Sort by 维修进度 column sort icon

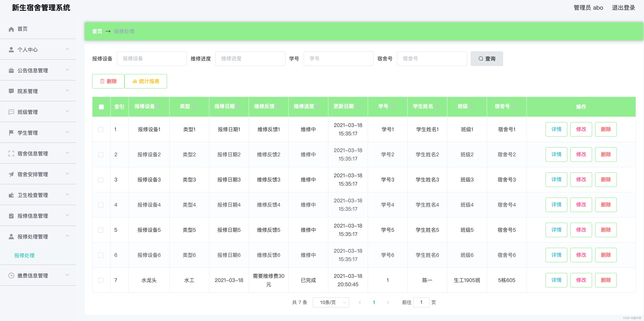[x=319, y=107]
